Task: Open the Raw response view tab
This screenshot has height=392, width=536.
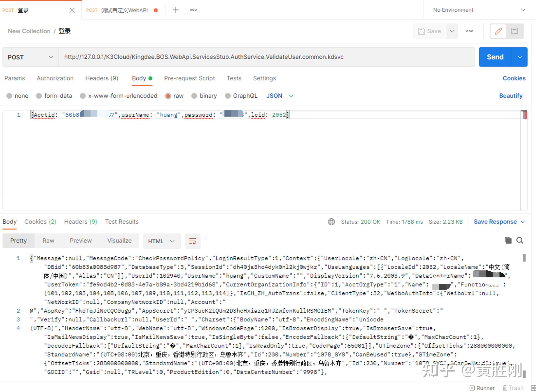Action: click(48, 241)
